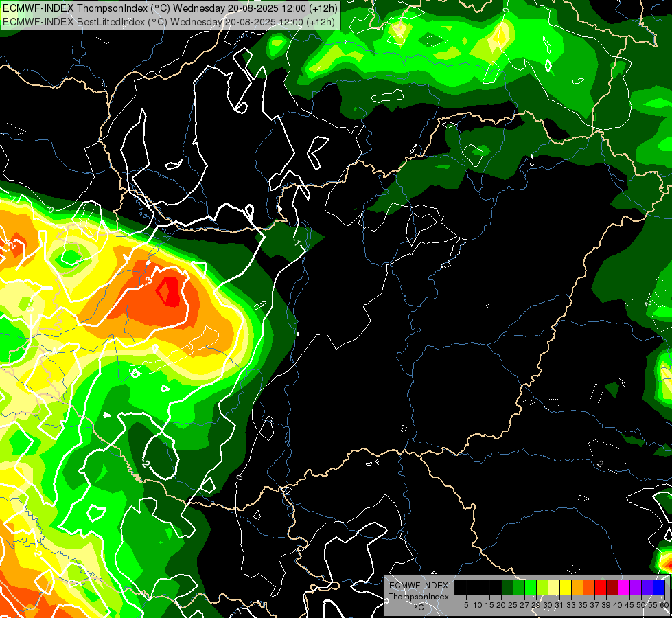Click the BestLiftedIndex title line at top
672x618 pixels.
pos(169,21)
